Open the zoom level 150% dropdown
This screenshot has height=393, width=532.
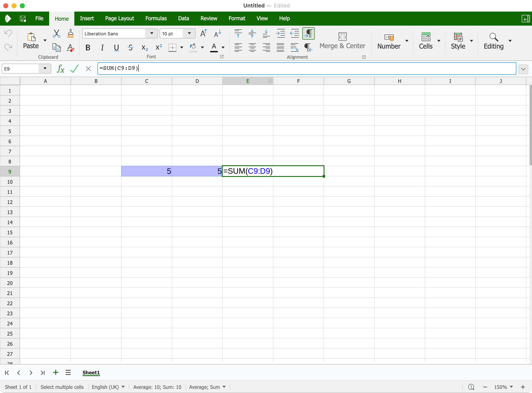tap(504, 387)
